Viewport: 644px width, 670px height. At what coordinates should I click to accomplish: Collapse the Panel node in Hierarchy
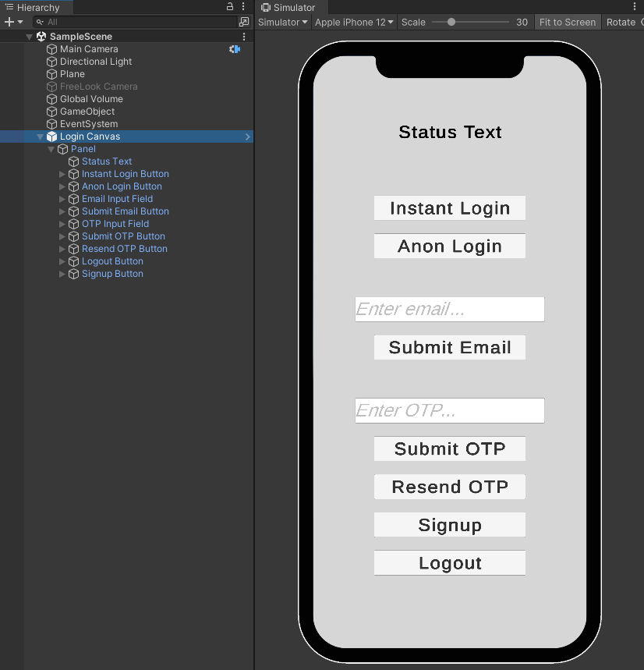pyautogui.click(x=51, y=149)
